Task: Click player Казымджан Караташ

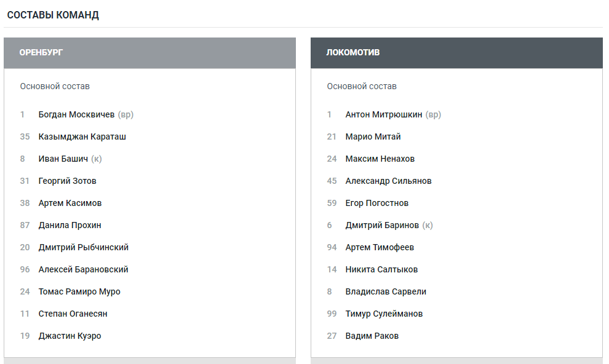Action: click(x=82, y=136)
